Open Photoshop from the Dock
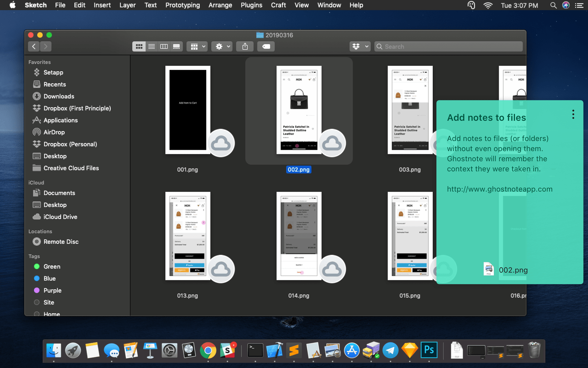The height and width of the screenshot is (368, 588). tap(429, 350)
